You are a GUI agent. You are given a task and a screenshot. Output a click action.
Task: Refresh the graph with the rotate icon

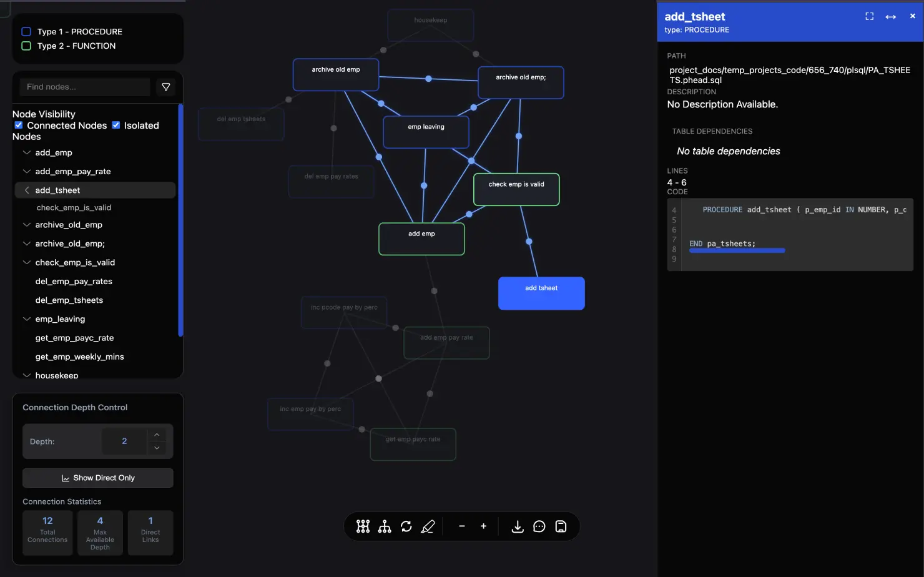coord(406,526)
